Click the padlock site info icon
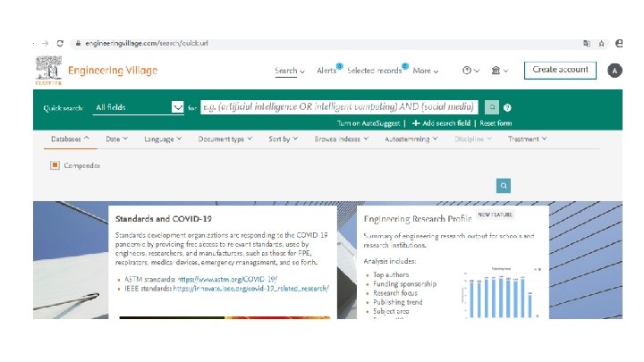The image size is (644, 362). point(78,43)
